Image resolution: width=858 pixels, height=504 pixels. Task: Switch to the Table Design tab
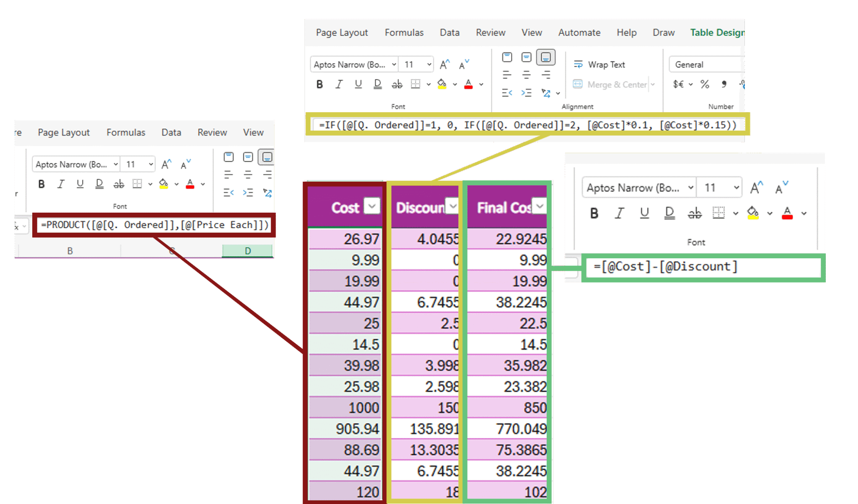point(716,32)
